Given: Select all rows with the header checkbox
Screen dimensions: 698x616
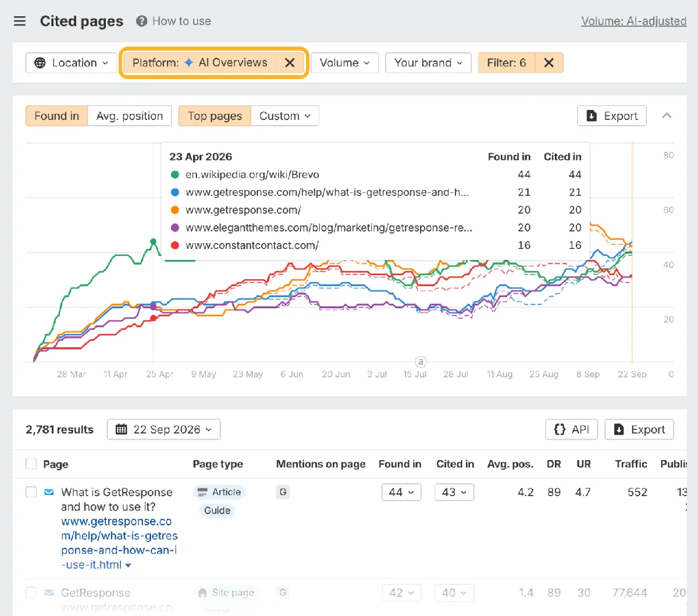Looking at the screenshot, I should [x=31, y=464].
